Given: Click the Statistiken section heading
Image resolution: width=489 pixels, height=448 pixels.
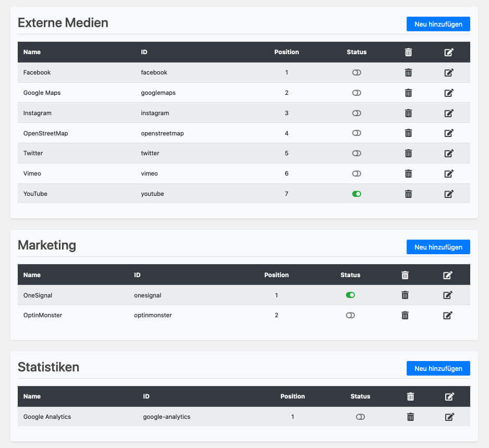Looking at the screenshot, I should point(48,367).
